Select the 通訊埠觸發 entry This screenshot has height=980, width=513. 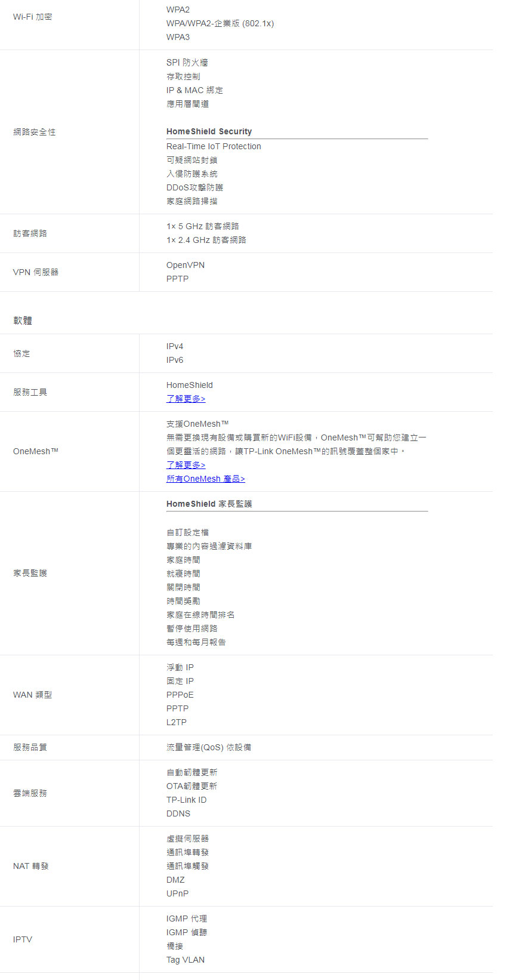coord(187,866)
